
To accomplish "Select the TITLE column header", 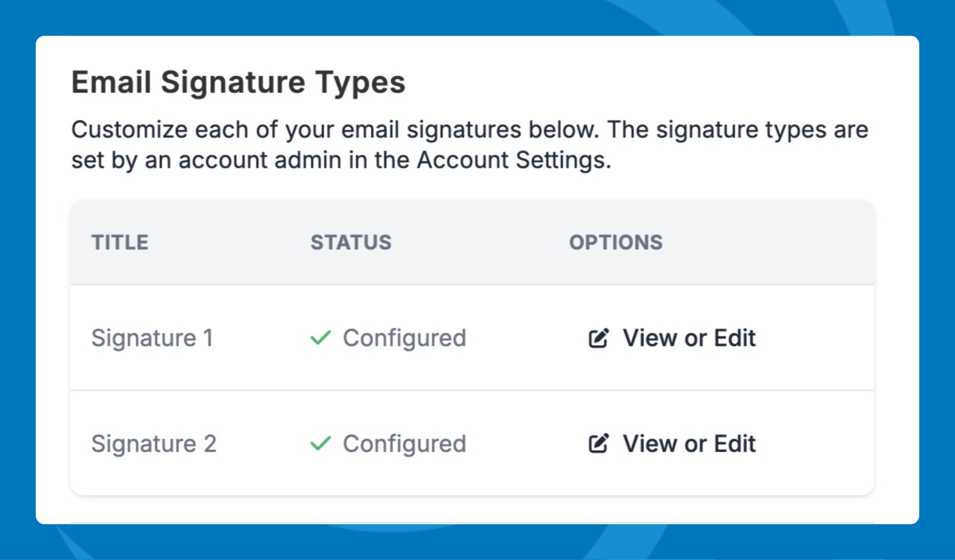I will 120,242.
